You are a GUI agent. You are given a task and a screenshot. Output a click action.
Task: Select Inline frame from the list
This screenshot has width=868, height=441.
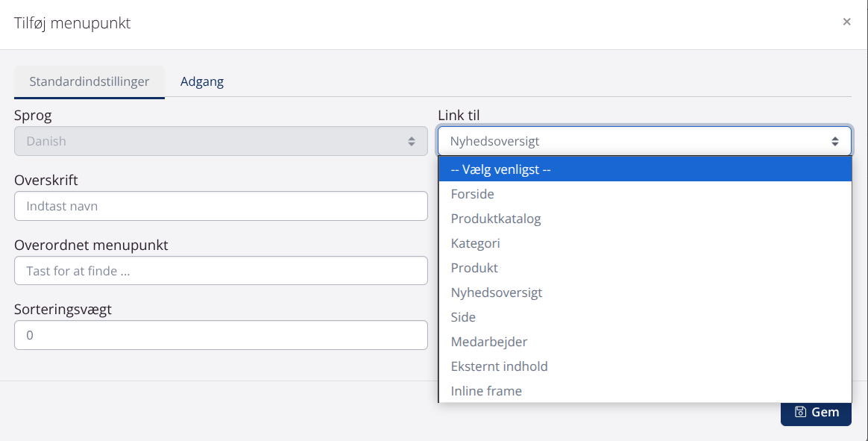(x=486, y=391)
